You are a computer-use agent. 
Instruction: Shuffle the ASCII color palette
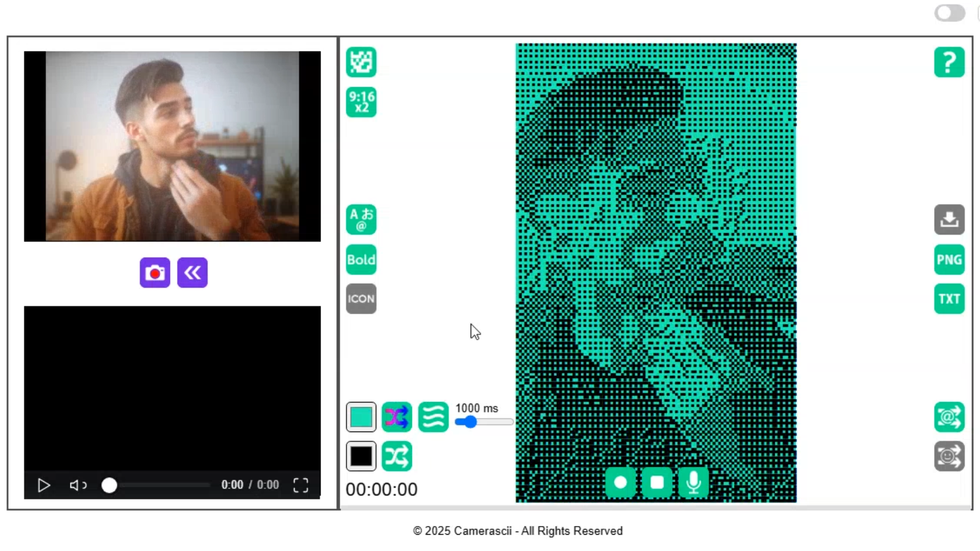pyautogui.click(x=397, y=417)
